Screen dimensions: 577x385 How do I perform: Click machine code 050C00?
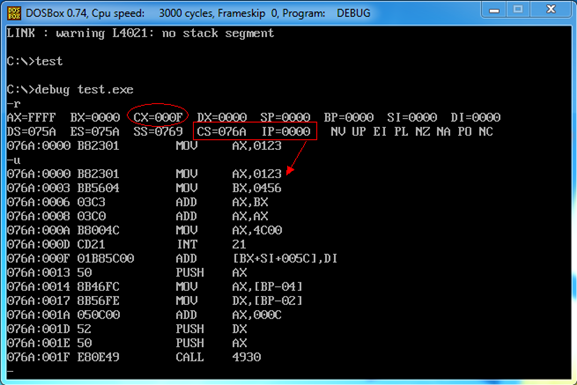pos(98,315)
